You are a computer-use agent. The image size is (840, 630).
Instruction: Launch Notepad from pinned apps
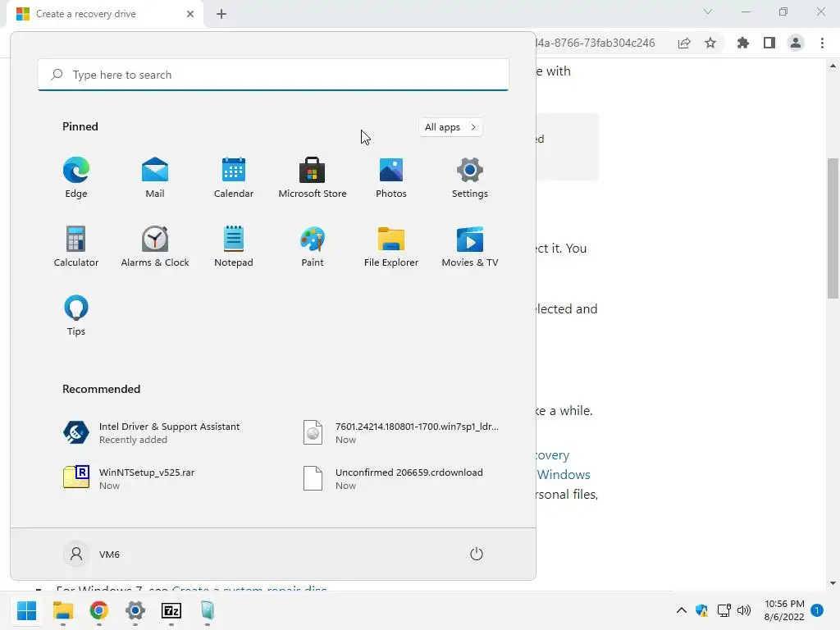tap(234, 246)
